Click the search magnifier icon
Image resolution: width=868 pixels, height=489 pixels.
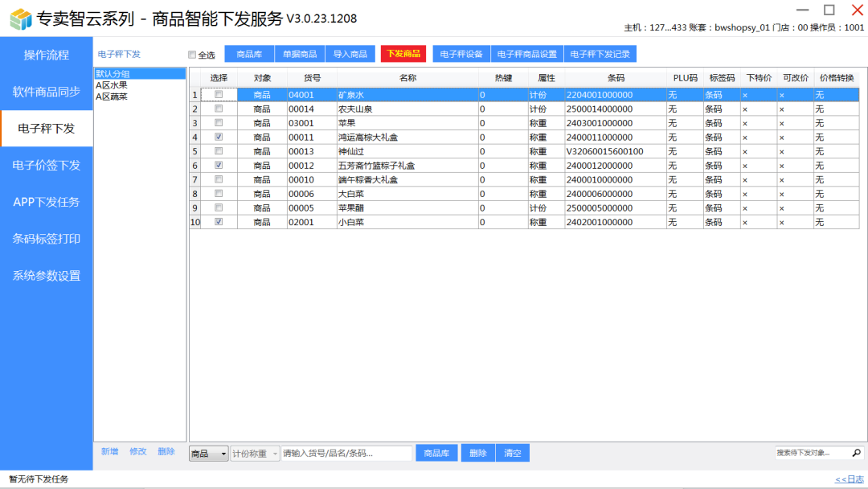pos(856,453)
